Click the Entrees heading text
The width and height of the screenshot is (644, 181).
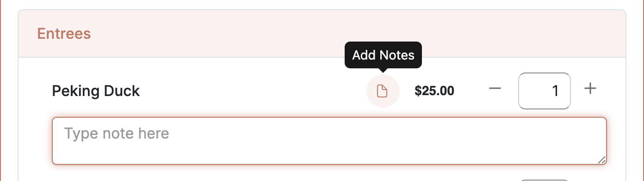[64, 34]
